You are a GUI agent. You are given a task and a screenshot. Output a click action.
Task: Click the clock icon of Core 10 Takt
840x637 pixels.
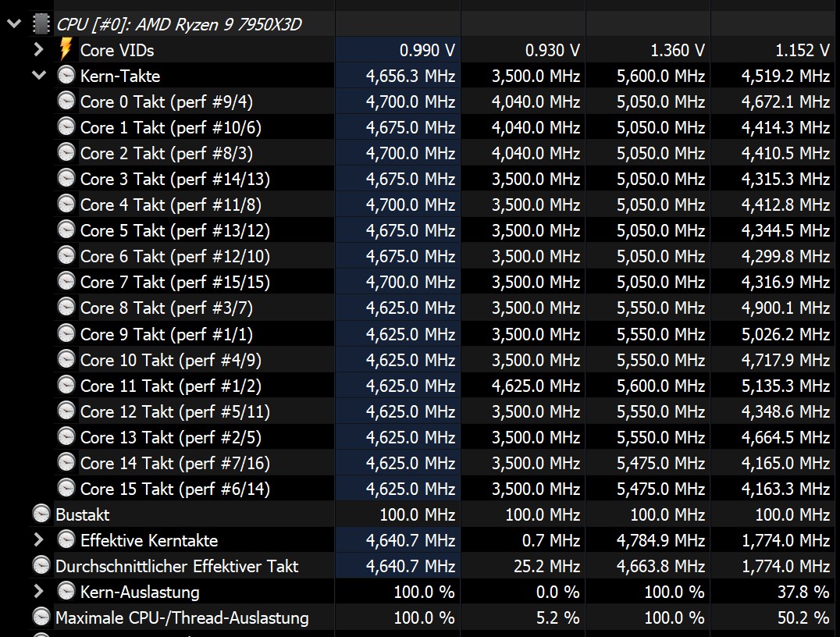[x=66, y=359]
